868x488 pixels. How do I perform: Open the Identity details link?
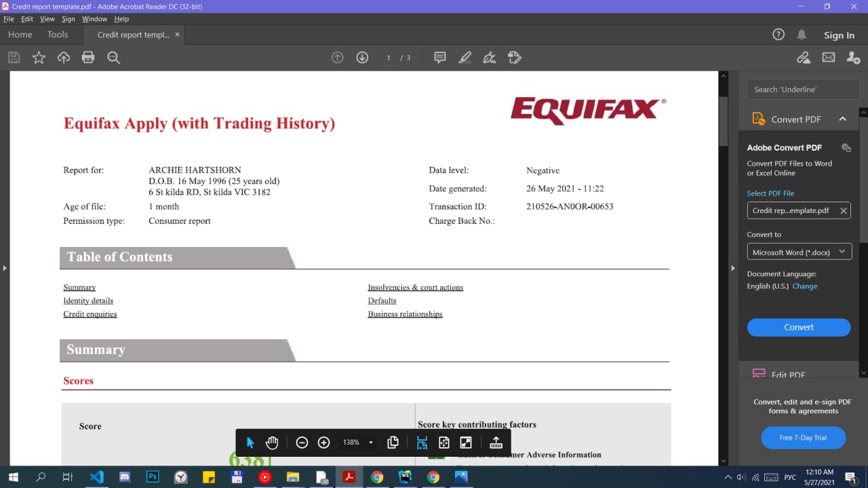[88, 301]
